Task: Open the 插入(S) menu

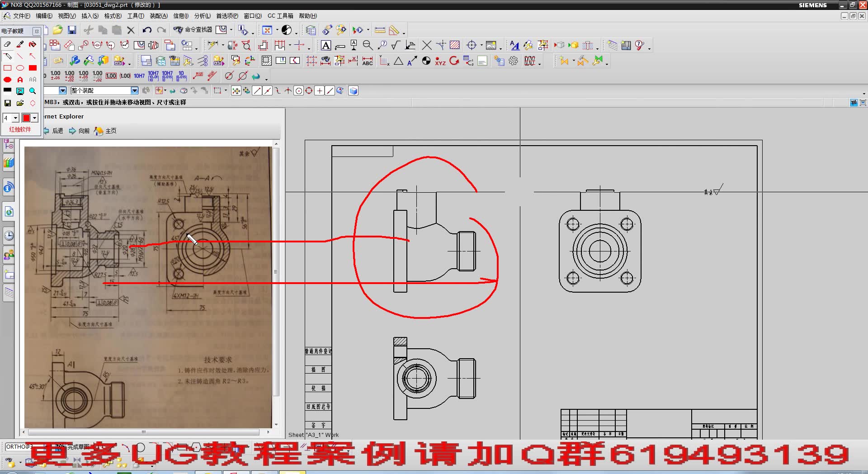Action: 89,15
